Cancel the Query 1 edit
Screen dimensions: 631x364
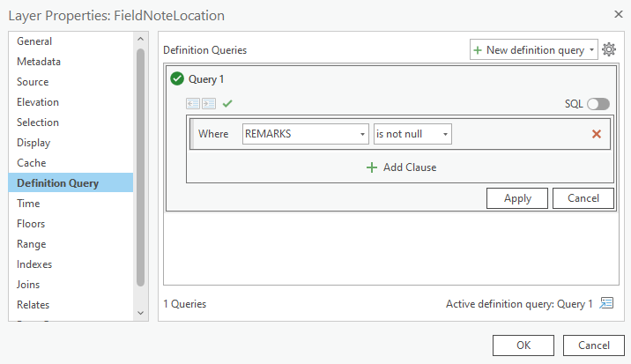(x=583, y=198)
